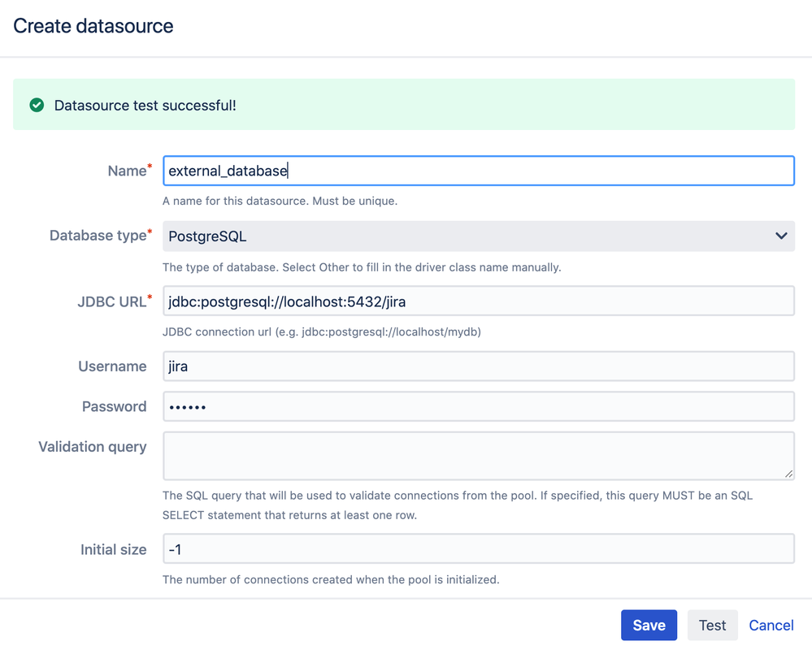Click the Initial size label
Screen dimensions: 812x650
[113, 549]
